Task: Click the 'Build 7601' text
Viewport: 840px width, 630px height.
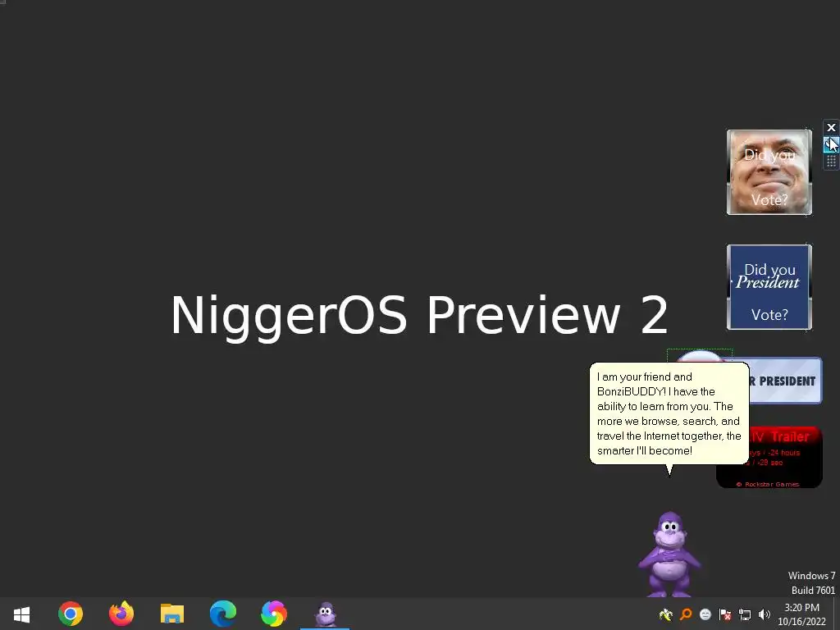Action: (813, 591)
